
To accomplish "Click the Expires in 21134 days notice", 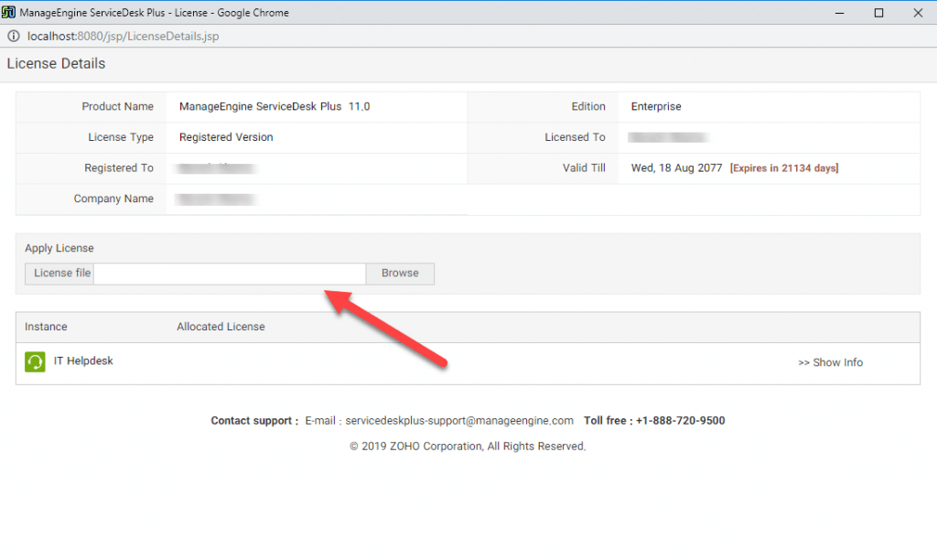I will tap(784, 168).
